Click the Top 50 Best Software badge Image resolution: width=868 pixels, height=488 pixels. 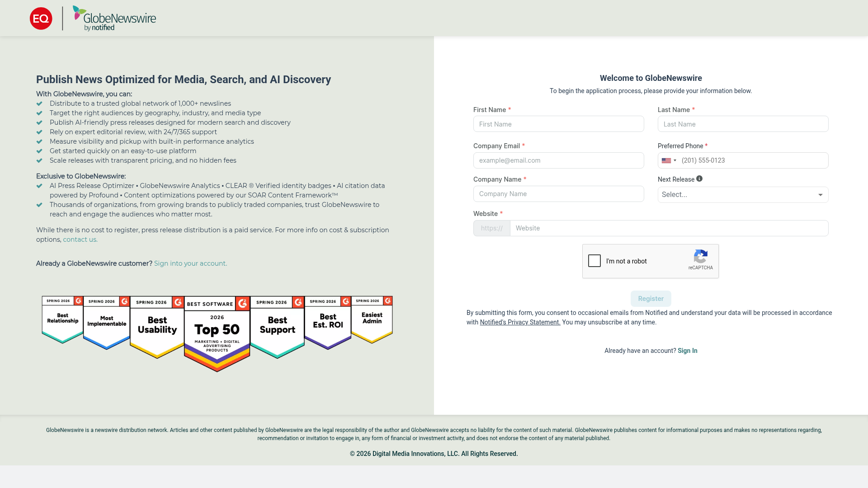click(x=217, y=334)
